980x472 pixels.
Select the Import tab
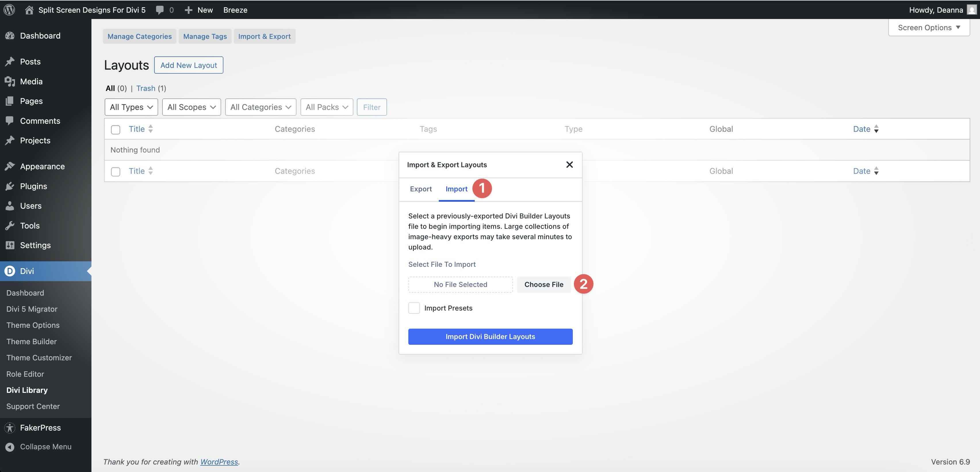456,189
